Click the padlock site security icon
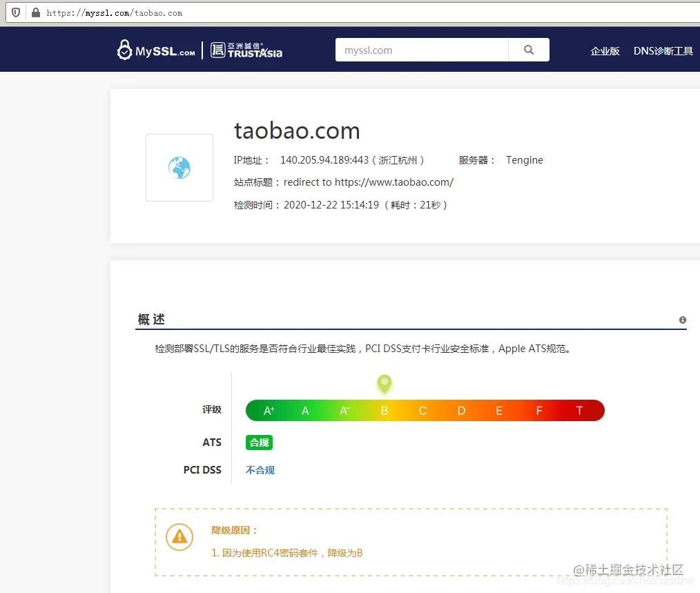Image resolution: width=700 pixels, height=593 pixels. click(x=36, y=12)
